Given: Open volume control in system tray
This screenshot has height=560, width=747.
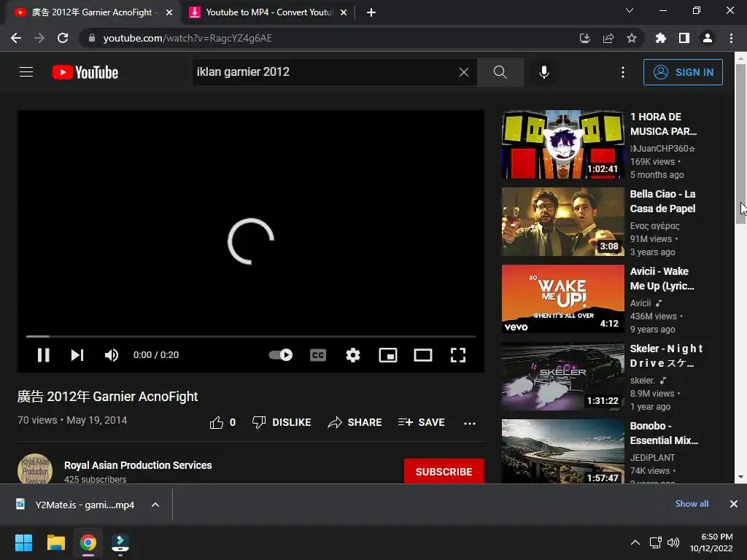Looking at the screenshot, I should click(673, 542).
